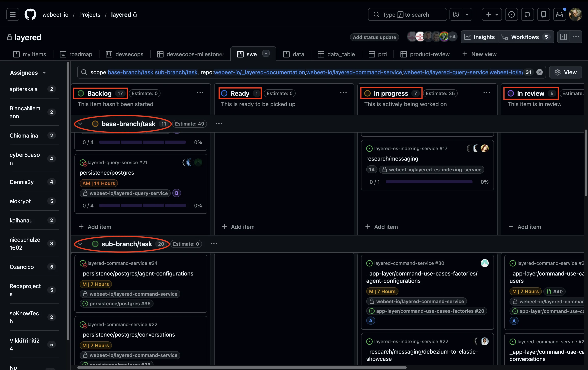Open issue persistence/postgres in layered-query-service
Image resolution: width=588 pixels, height=370 pixels.
tap(107, 173)
